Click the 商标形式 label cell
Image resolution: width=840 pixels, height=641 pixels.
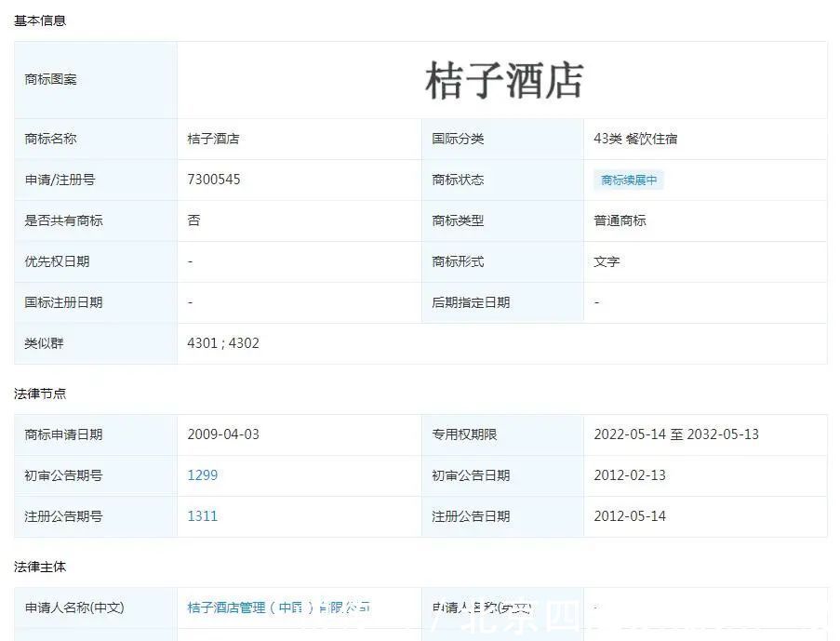pyautogui.click(x=502, y=261)
